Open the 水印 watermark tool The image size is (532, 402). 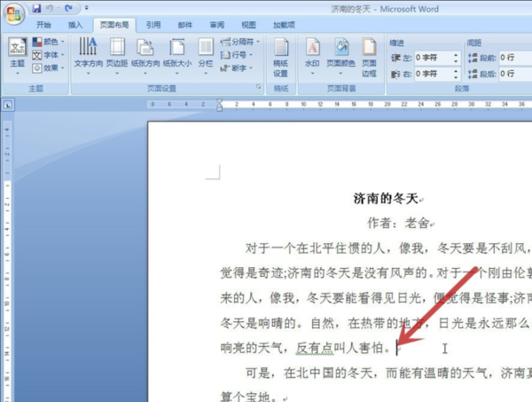tap(312, 56)
